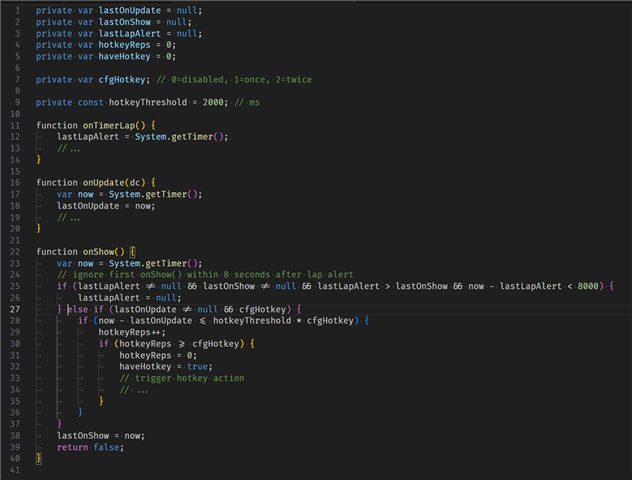Click 'lastOnShow' declaration on line 2

point(125,22)
